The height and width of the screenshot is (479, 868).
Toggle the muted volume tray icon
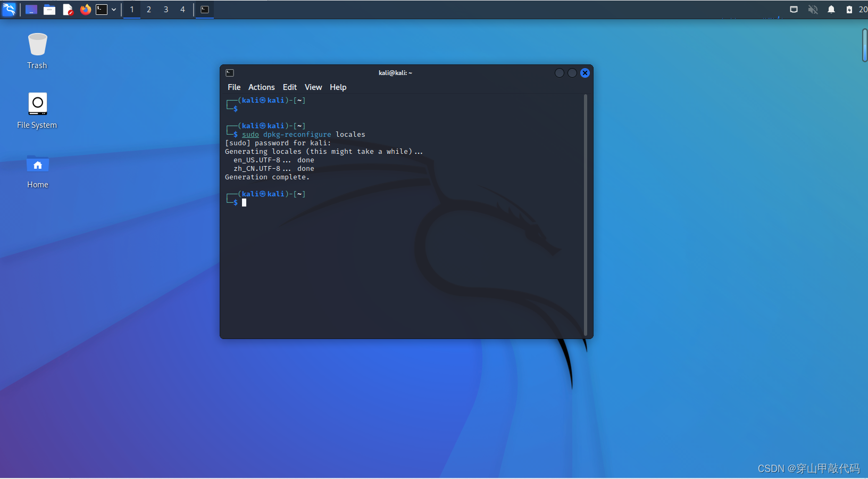pos(813,10)
